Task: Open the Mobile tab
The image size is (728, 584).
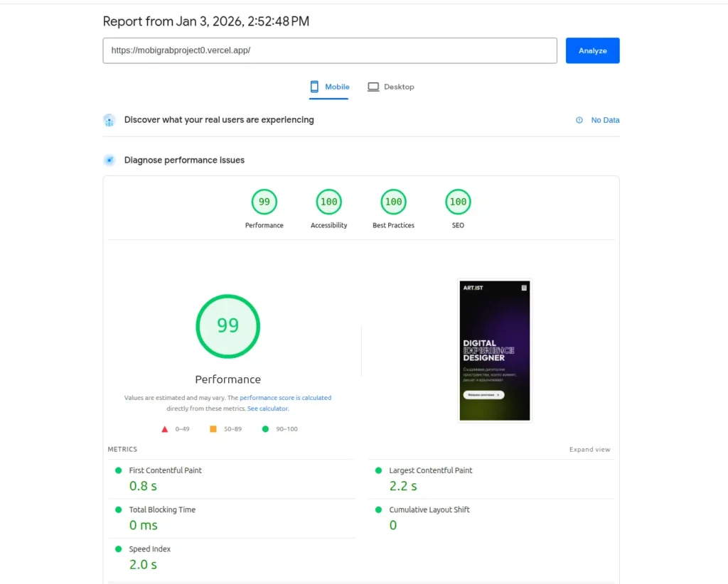Action: click(x=337, y=86)
